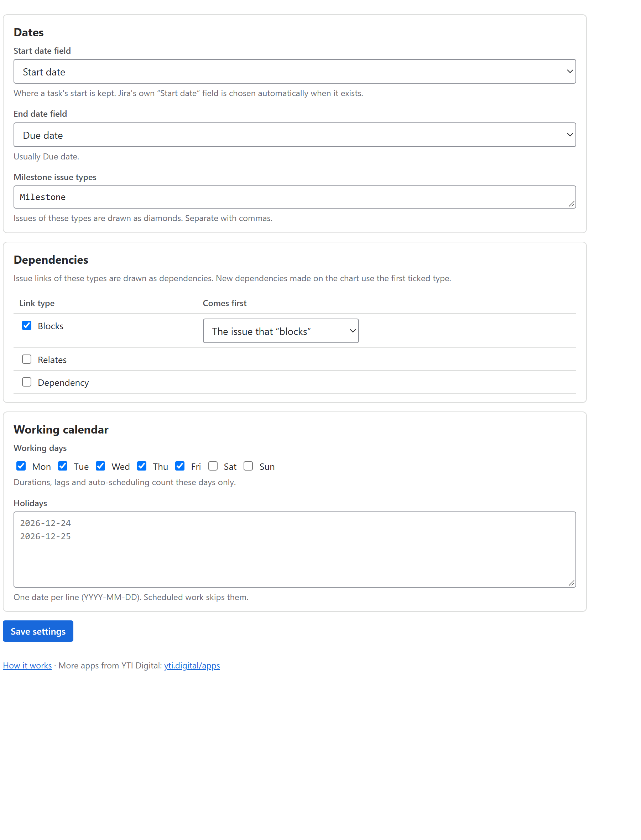Enable Sun as a working day

(x=248, y=466)
